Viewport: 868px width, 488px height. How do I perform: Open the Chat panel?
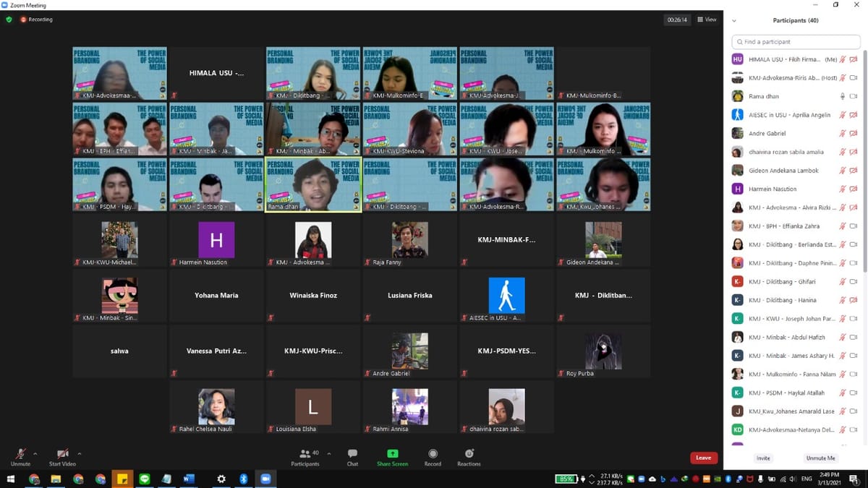click(x=352, y=456)
